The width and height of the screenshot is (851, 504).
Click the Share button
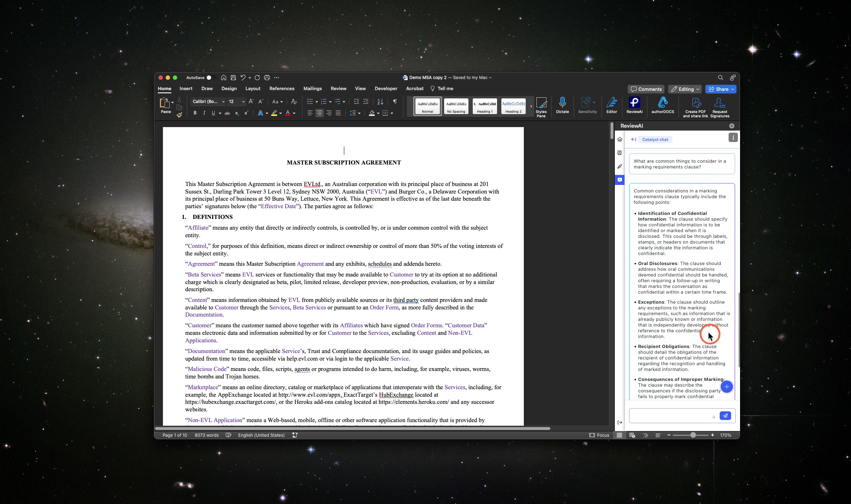[x=721, y=89]
